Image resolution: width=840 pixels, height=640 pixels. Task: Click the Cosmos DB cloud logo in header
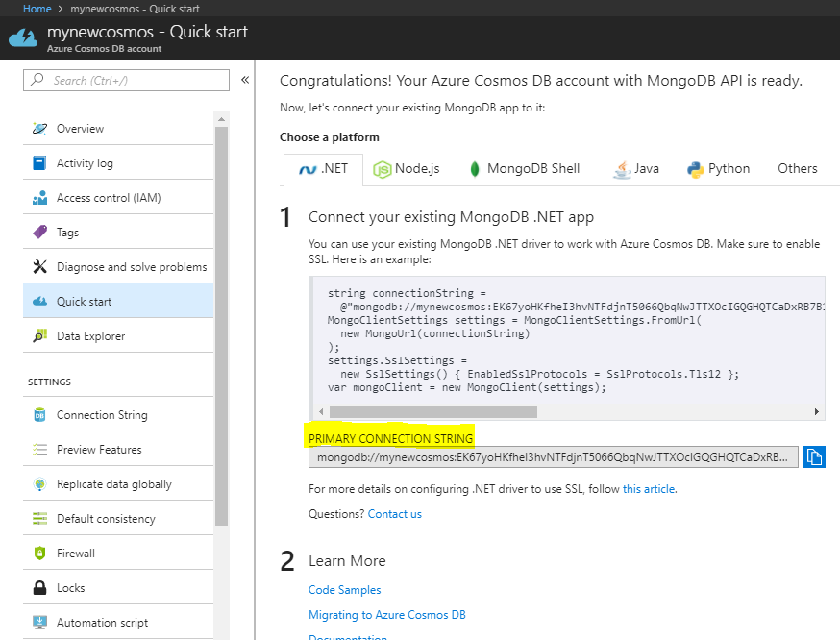coord(23,38)
